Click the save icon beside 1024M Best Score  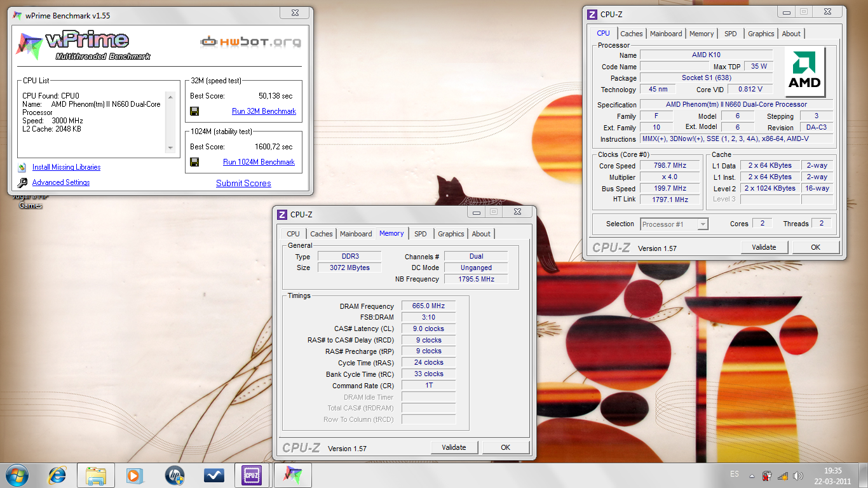194,162
